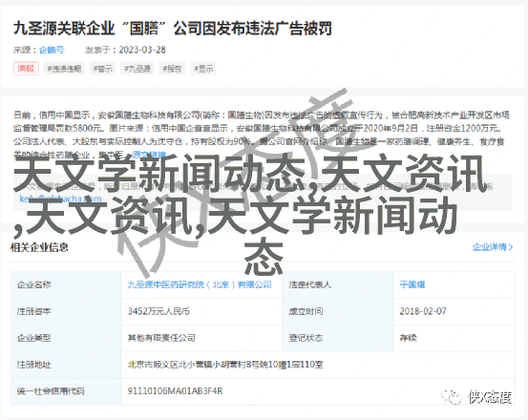Click the 2018-02-07 founding date
528x420 pixels.
tap(423, 311)
